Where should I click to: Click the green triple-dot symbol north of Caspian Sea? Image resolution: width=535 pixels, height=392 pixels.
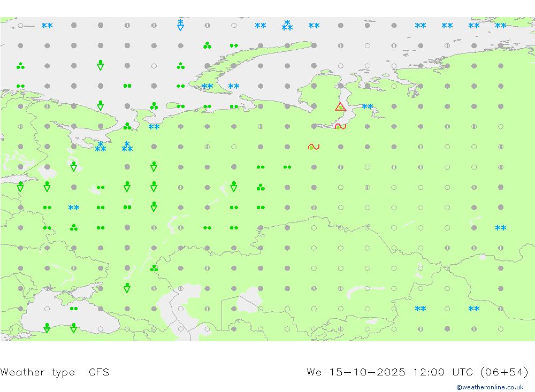coord(154,268)
